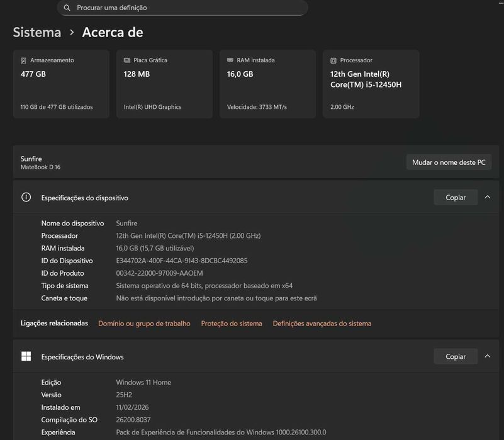
Task: Click the Intel(R) UHD Graphics text
Action: (153, 107)
